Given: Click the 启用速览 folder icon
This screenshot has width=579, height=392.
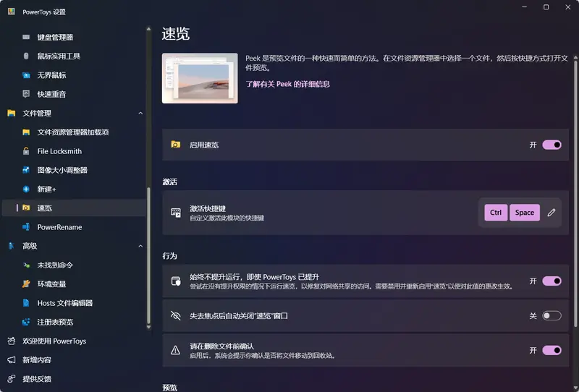Looking at the screenshot, I should tap(175, 145).
